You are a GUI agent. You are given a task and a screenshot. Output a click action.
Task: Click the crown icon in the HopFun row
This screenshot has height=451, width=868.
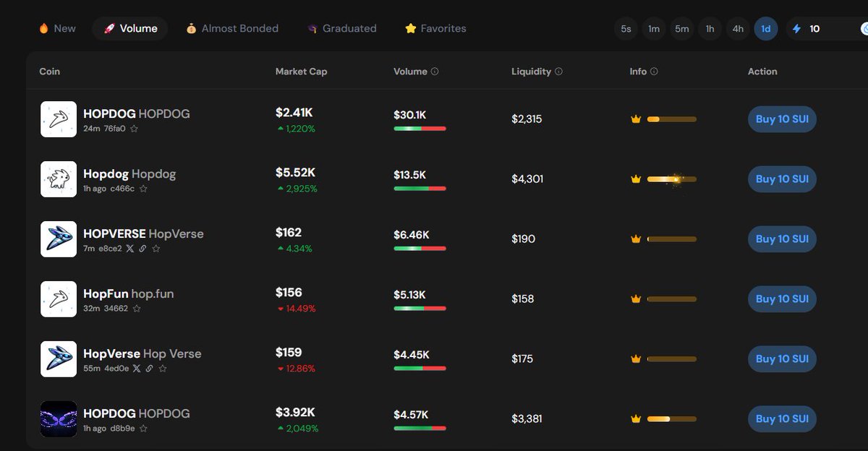coord(636,299)
